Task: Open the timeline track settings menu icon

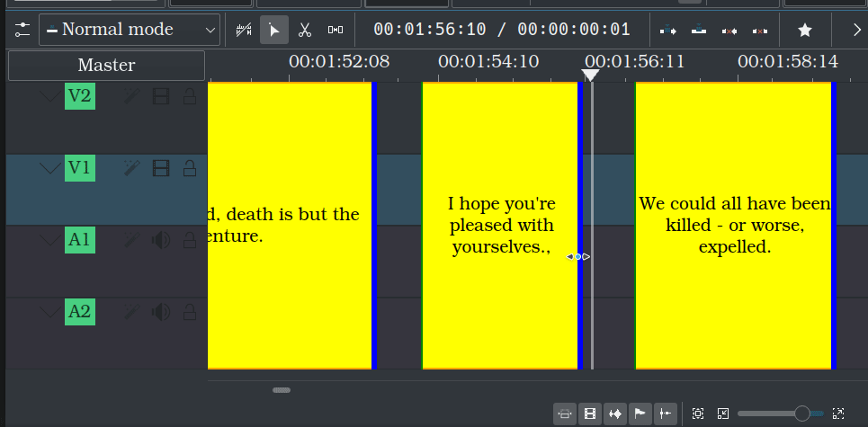Action: [x=22, y=30]
